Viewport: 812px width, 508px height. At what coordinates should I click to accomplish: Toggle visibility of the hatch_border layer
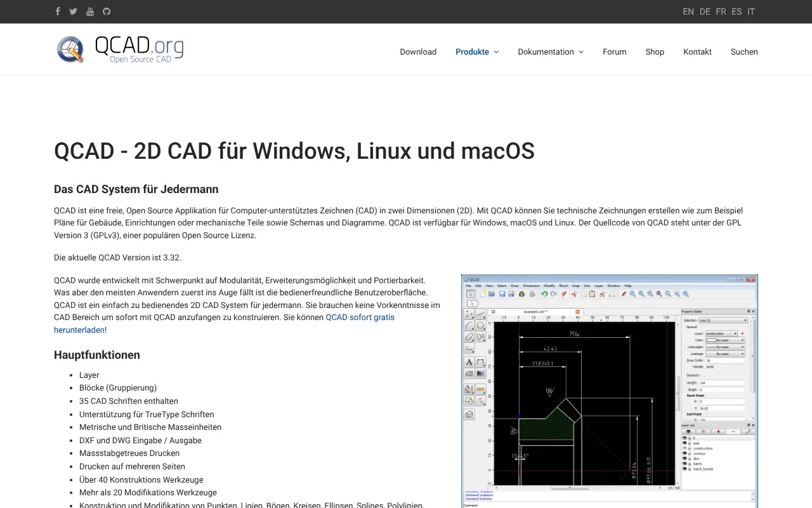pos(684,469)
